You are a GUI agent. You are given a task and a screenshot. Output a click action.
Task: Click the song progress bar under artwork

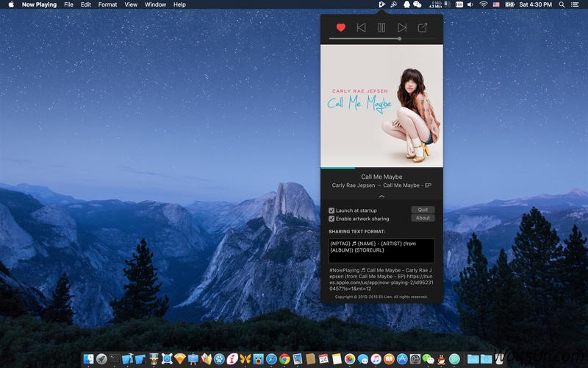pos(381,168)
